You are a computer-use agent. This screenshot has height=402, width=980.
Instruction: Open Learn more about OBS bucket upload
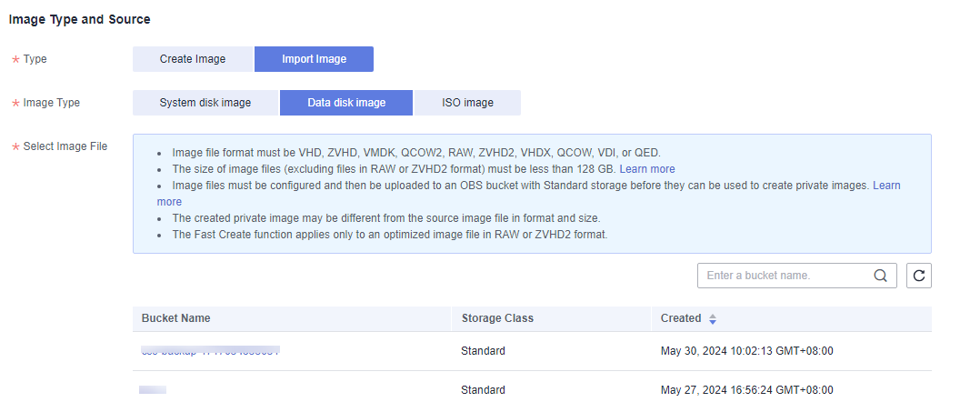point(886,186)
